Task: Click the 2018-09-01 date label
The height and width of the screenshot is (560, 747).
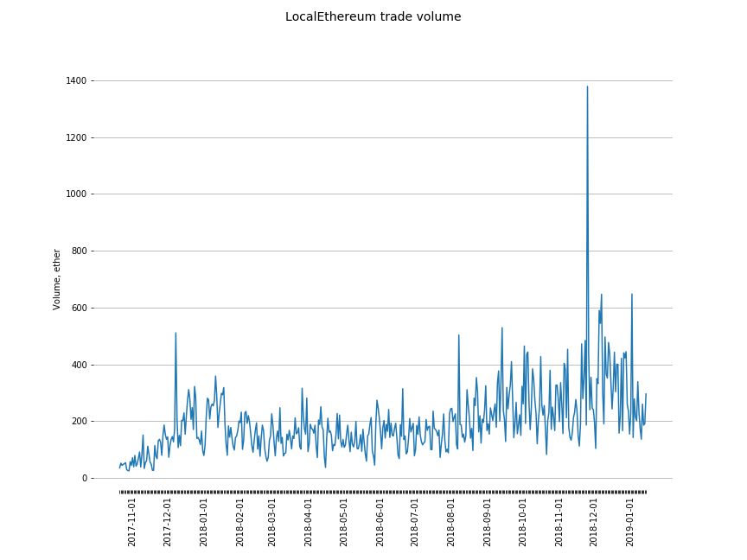Action: 487,522
